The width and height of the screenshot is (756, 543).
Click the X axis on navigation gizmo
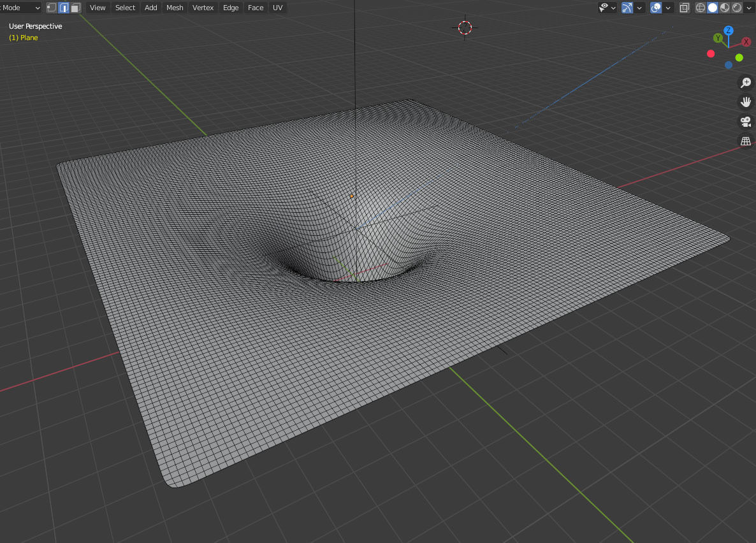tap(746, 42)
